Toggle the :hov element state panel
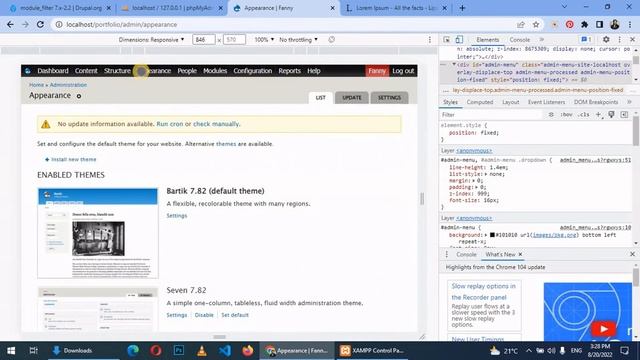 coord(566,115)
